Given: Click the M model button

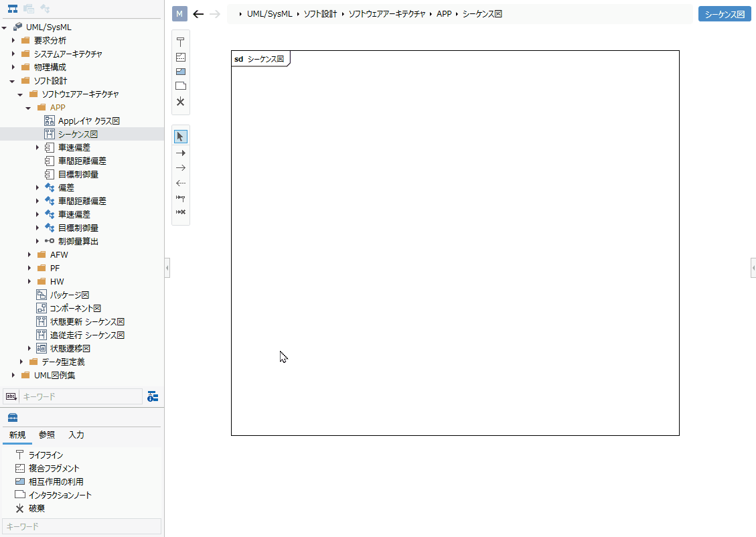Looking at the screenshot, I should coord(179,14).
